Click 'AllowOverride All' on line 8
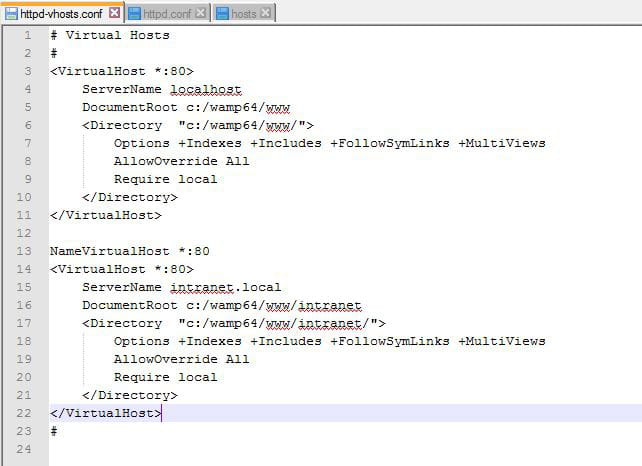The width and height of the screenshot is (642, 466). click(x=181, y=161)
